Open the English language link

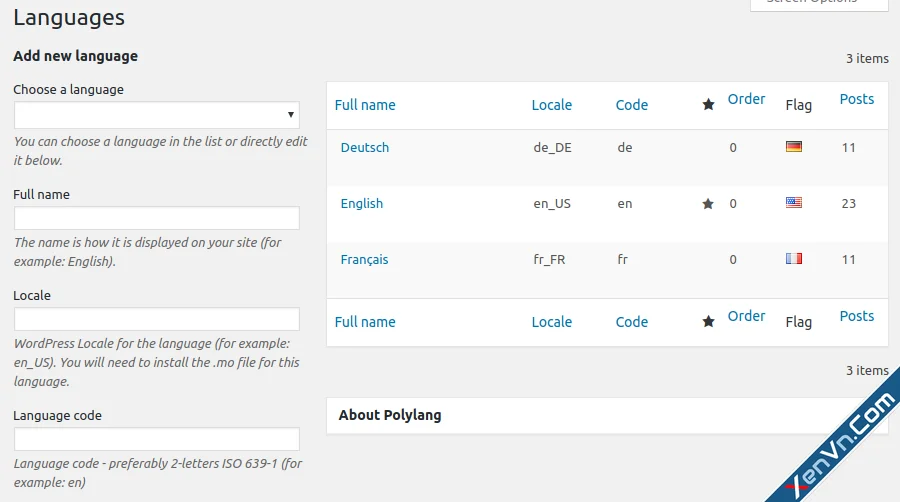(x=362, y=204)
